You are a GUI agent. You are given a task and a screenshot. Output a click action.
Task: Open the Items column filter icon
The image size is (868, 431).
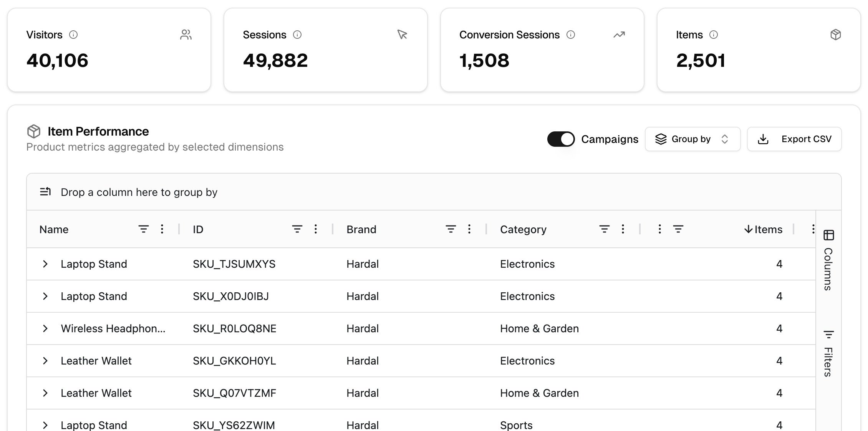pos(678,229)
